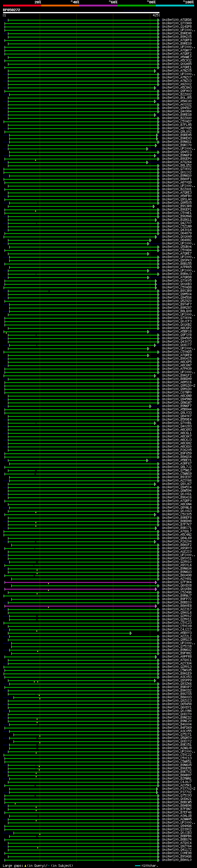
Task: Select the UniRef100_A7QWY7 label
Action: pyautogui.click(x=177, y=50)
